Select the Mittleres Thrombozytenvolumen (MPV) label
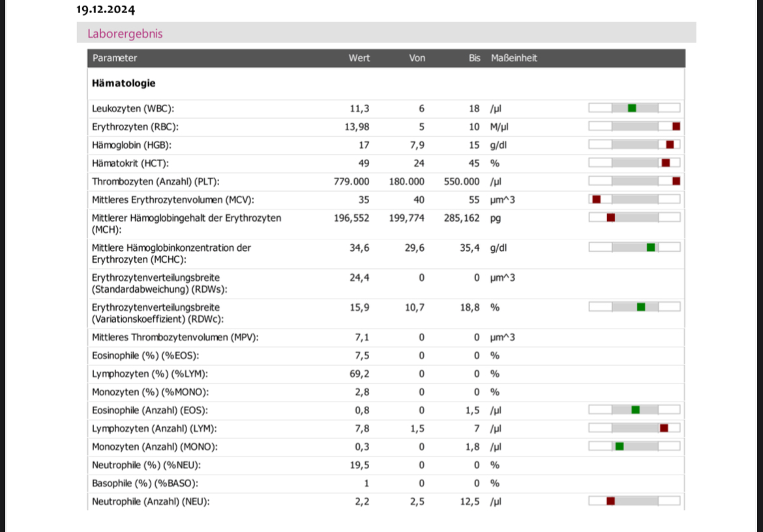Viewport: 763px width, 532px height. click(x=175, y=338)
